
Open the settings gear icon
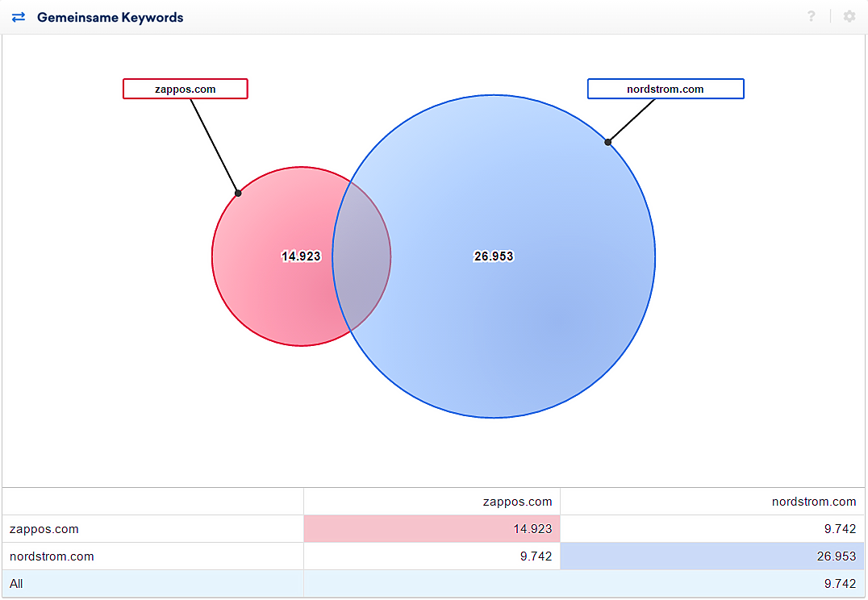(849, 16)
